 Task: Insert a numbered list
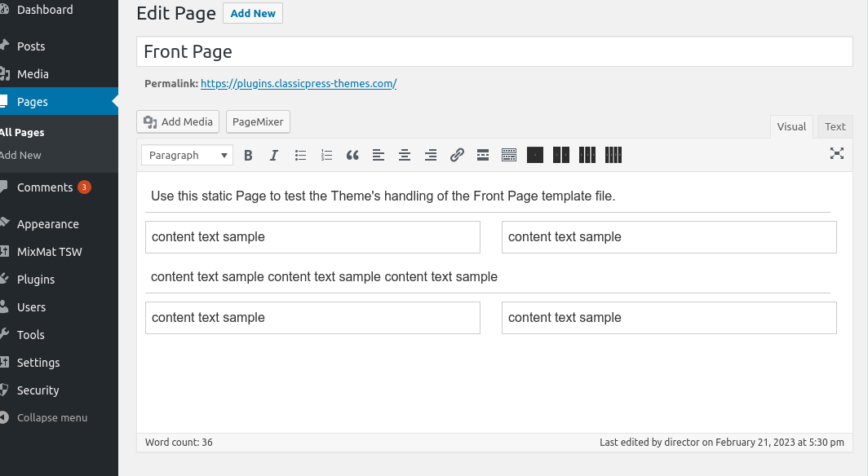coord(326,156)
